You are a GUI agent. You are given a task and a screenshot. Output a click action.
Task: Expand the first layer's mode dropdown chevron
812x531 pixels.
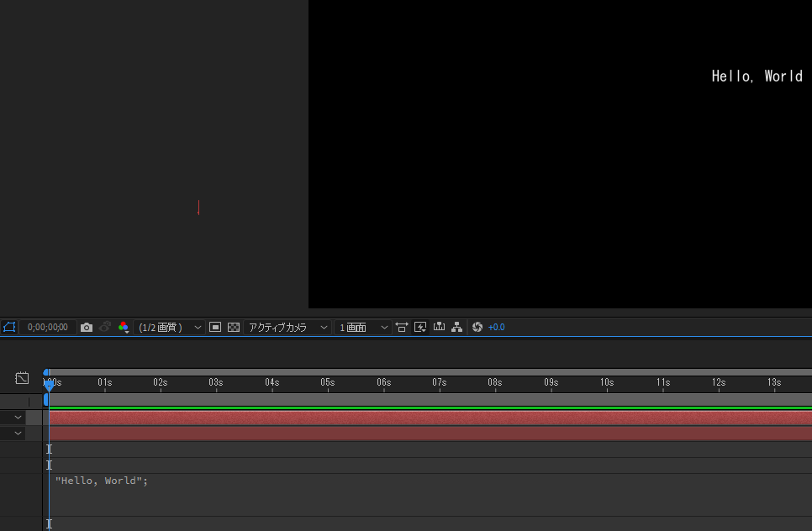[x=18, y=417]
